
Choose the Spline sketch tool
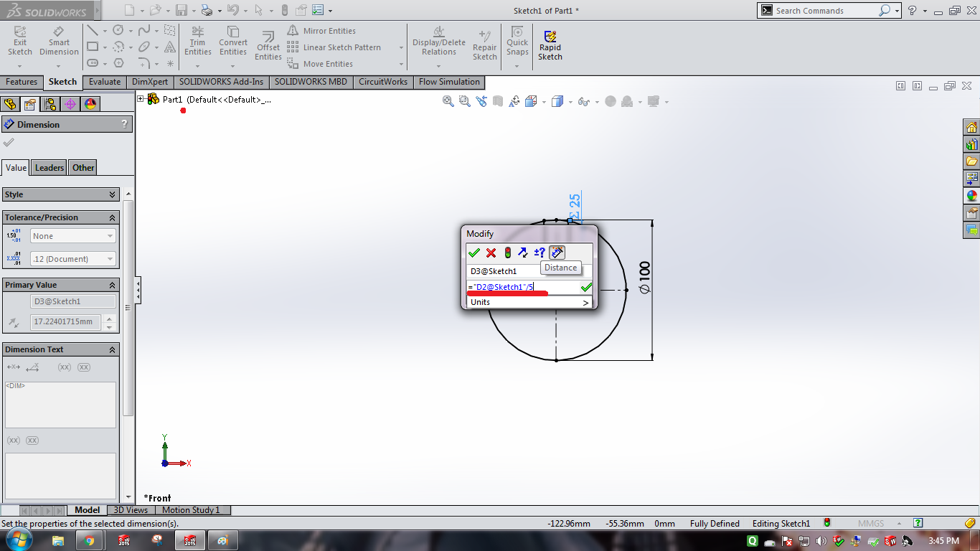pos(144,30)
